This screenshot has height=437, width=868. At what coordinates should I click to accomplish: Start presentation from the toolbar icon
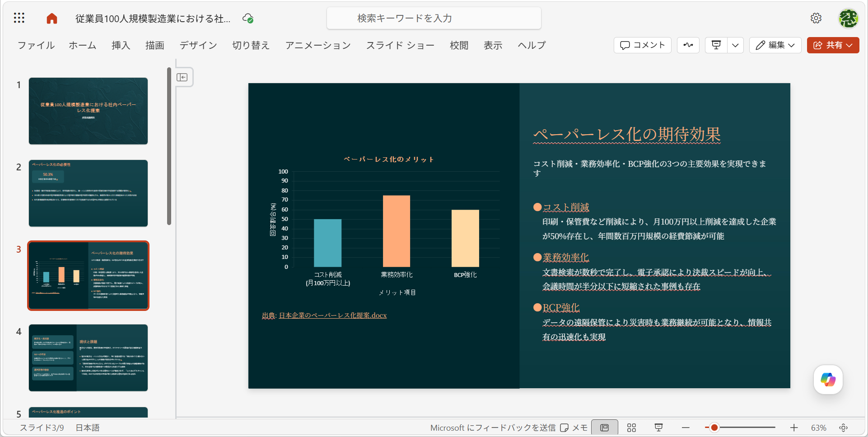[716, 45]
